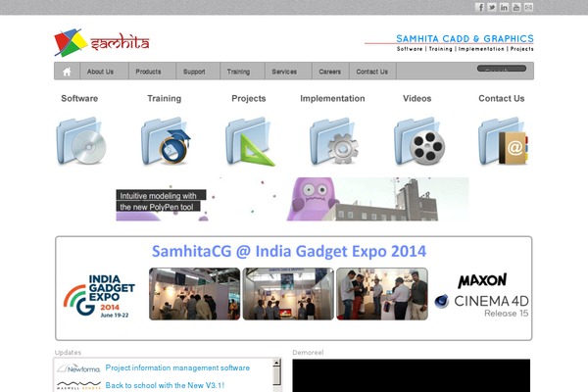The height and width of the screenshot is (392, 588).
Task: Open the Careers menu item
Action: coord(330,72)
